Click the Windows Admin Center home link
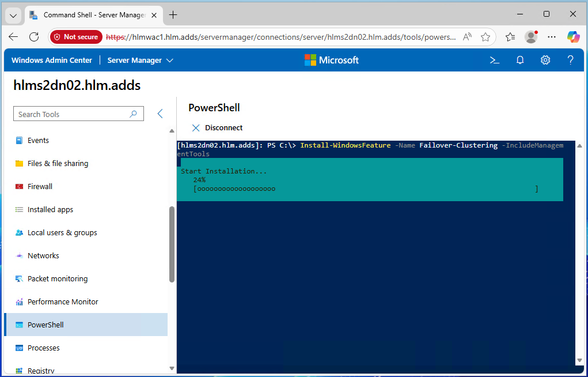This screenshot has width=588, height=377. (52, 60)
